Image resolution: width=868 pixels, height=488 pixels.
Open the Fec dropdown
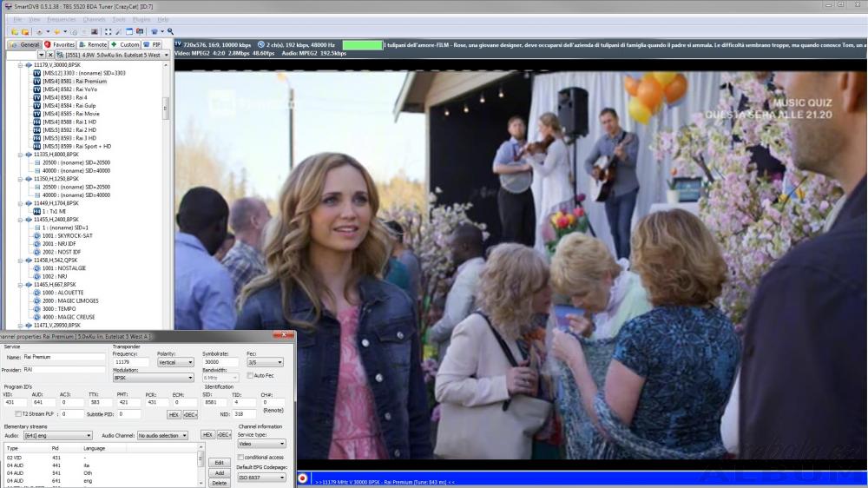(265, 362)
